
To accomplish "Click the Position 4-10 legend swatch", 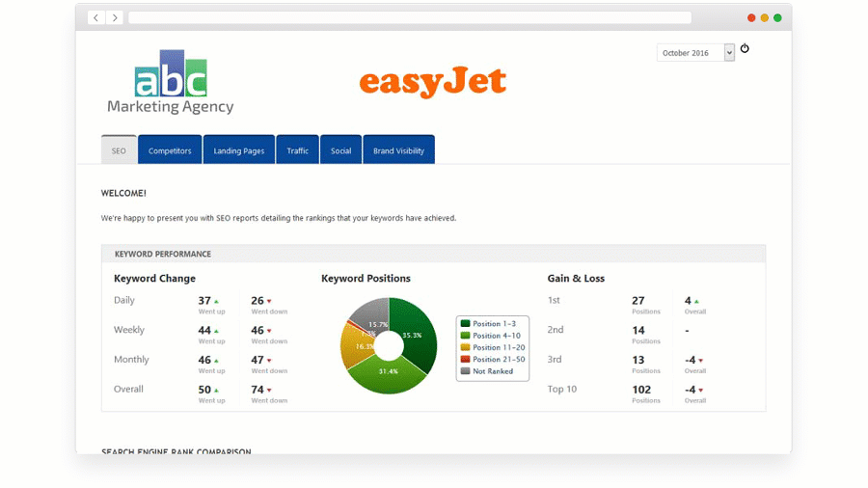I will click(x=465, y=336).
